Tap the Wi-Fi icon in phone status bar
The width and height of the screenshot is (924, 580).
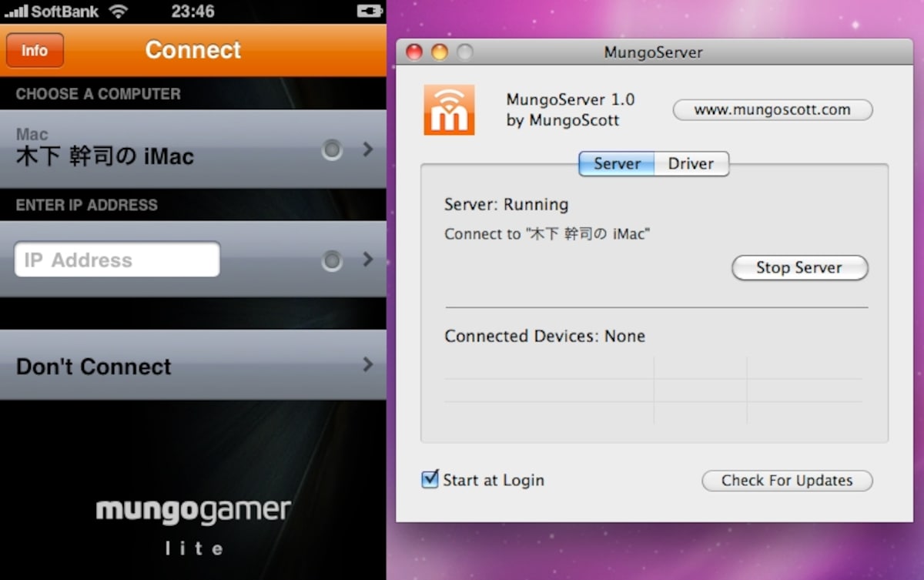[x=118, y=12]
